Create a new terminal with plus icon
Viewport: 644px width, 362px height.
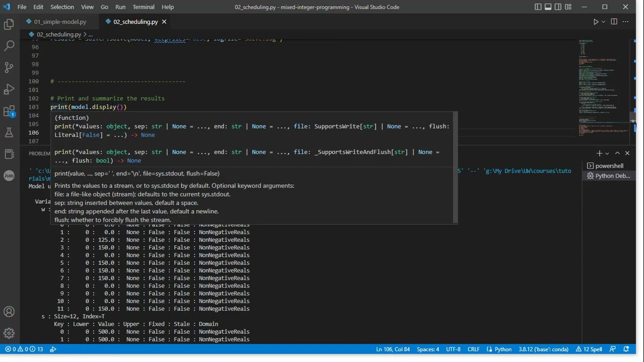(599, 153)
